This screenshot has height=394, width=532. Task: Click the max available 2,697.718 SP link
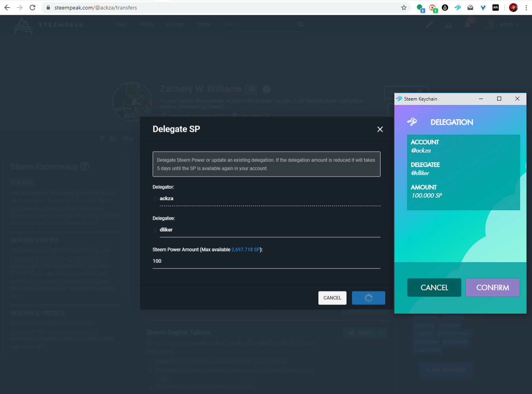coord(246,250)
